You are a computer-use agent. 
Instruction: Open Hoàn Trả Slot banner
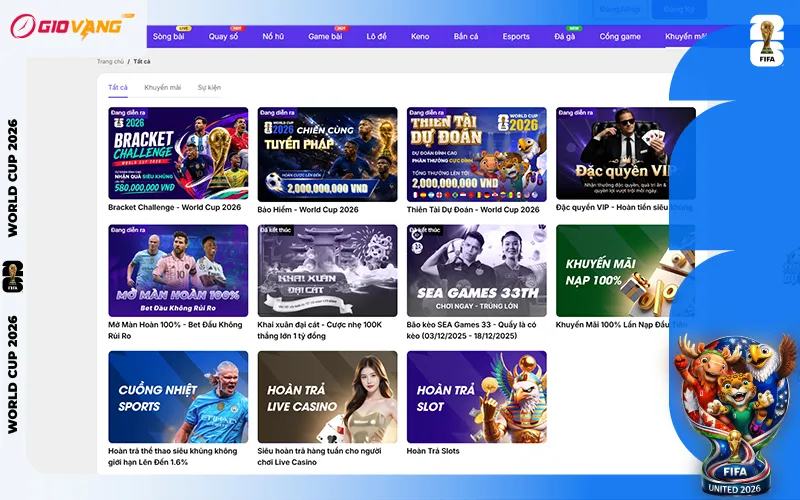pos(477,397)
